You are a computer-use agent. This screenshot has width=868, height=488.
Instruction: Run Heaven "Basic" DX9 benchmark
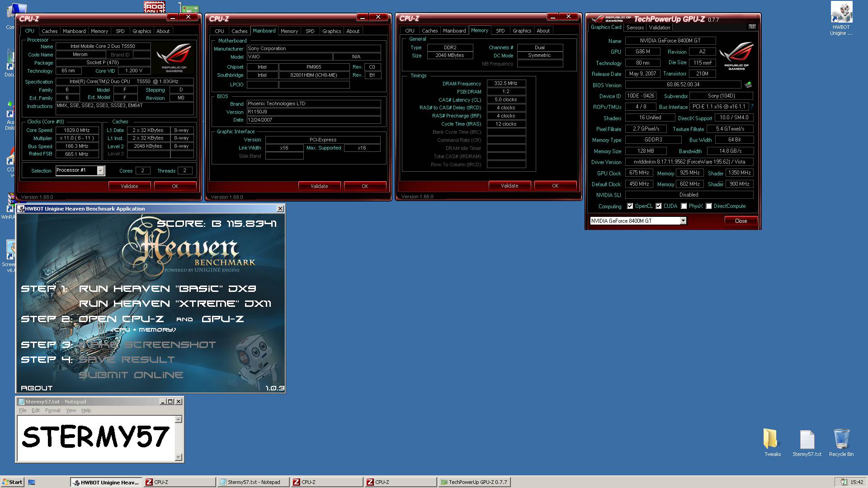167,289
